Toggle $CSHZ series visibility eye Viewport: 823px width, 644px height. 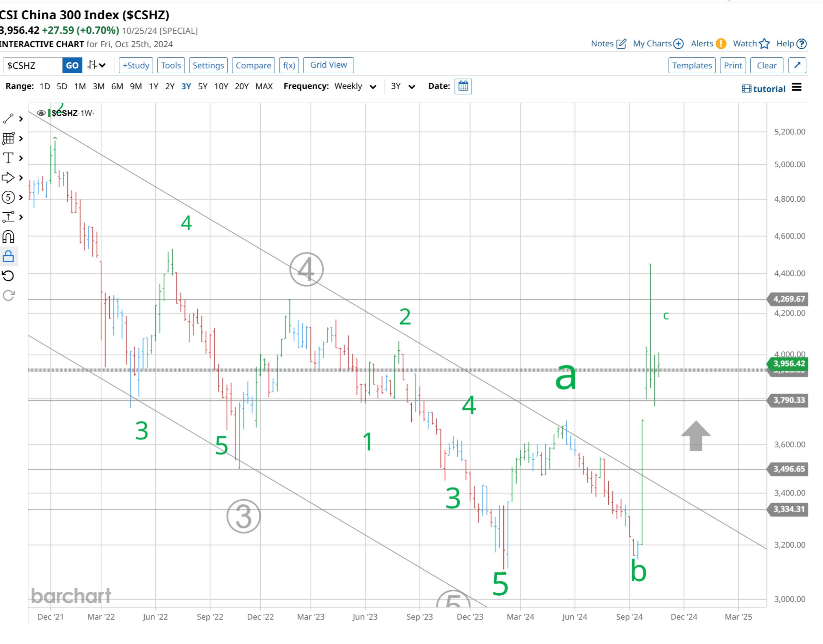(41, 113)
